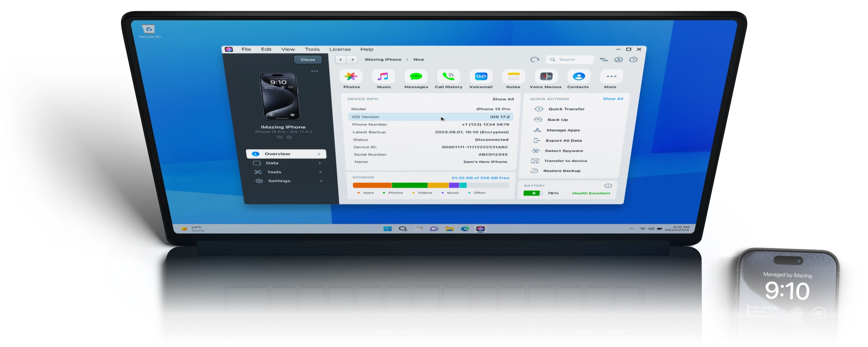Open the Contacts icon
The height and width of the screenshot is (347, 868).
coord(578,77)
